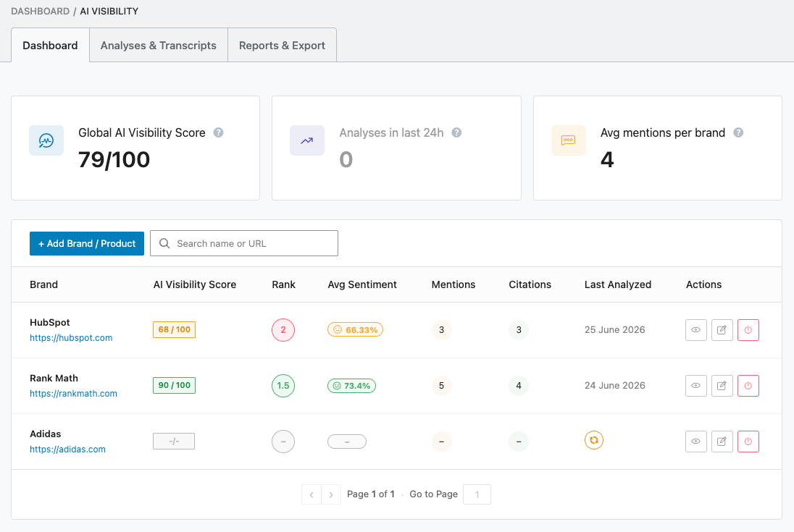
Task: Deactivate Adidas with the power icon
Action: pos(748,442)
